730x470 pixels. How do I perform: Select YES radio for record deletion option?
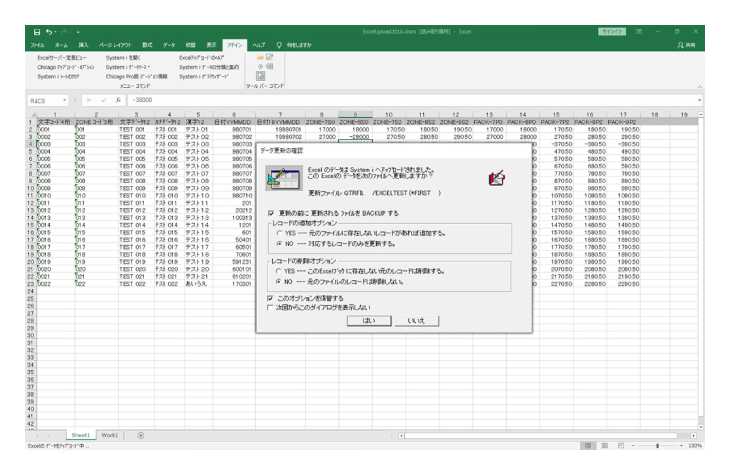(x=278, y=271)
